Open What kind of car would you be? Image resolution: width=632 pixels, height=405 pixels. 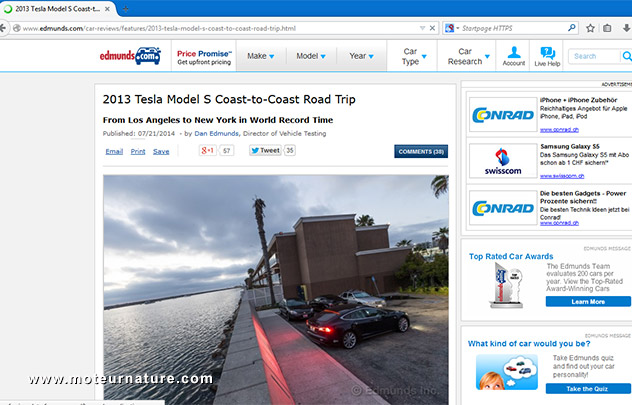click(x=529, y=344)
